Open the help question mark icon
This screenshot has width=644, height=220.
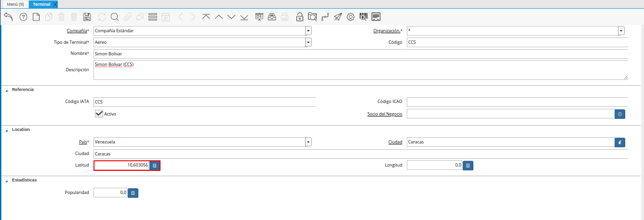(x=23, y=17)
